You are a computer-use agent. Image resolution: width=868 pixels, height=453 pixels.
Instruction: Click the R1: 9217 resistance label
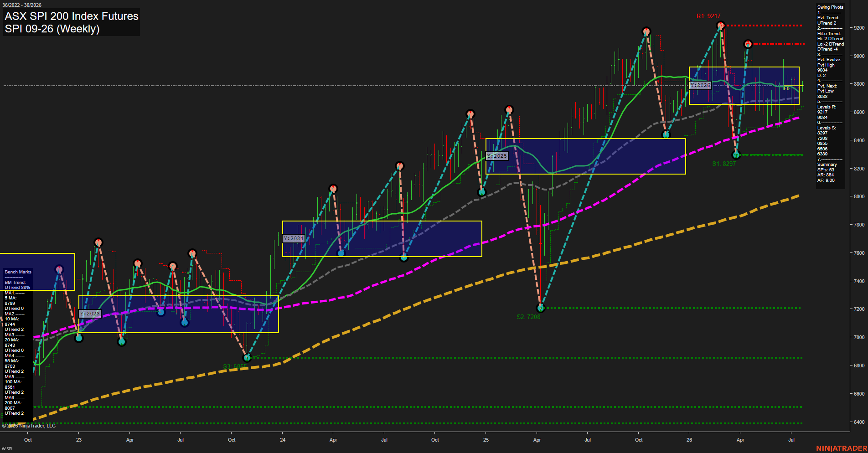click(708, 16)
